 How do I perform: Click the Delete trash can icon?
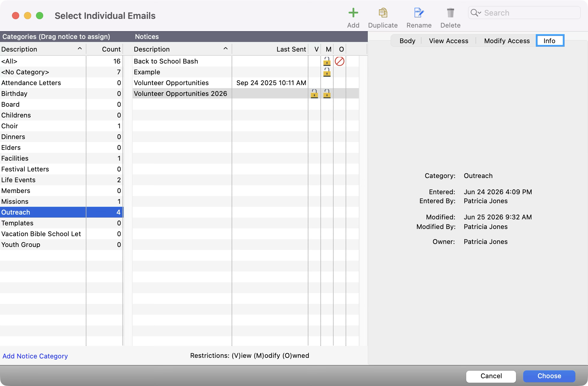coord(450,13)
